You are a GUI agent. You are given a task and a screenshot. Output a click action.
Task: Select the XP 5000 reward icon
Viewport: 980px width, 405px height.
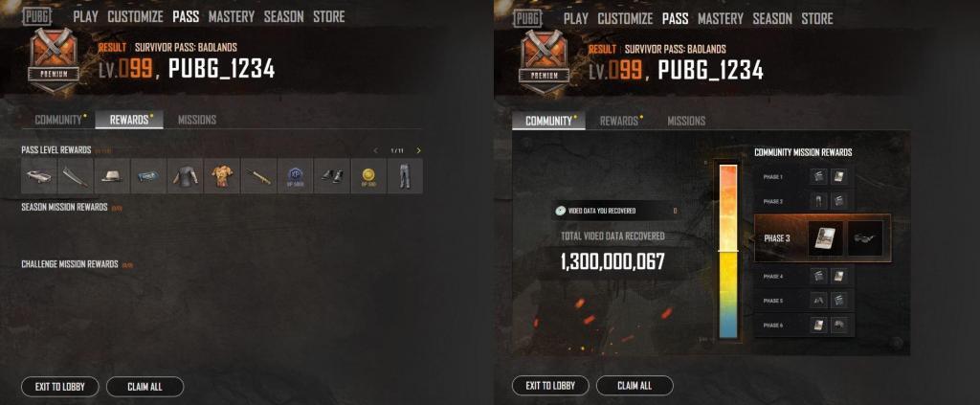[295, 175]
